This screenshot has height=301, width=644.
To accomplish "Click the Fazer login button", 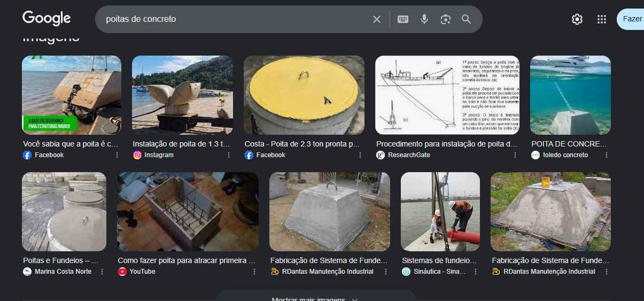I will point(631,19).
